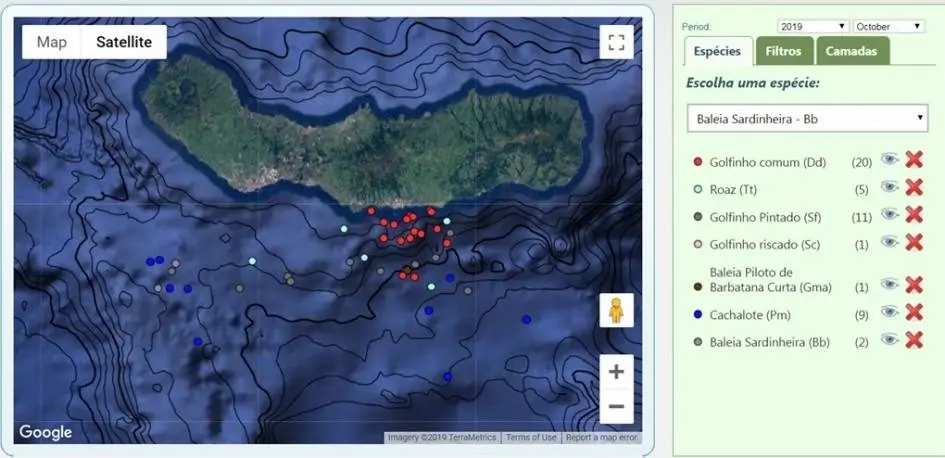This screenshot has height=458, width=945.
Task: Delete Baleia Sardinheira (Bb) red X icon
Action: (x=913, y=340)
